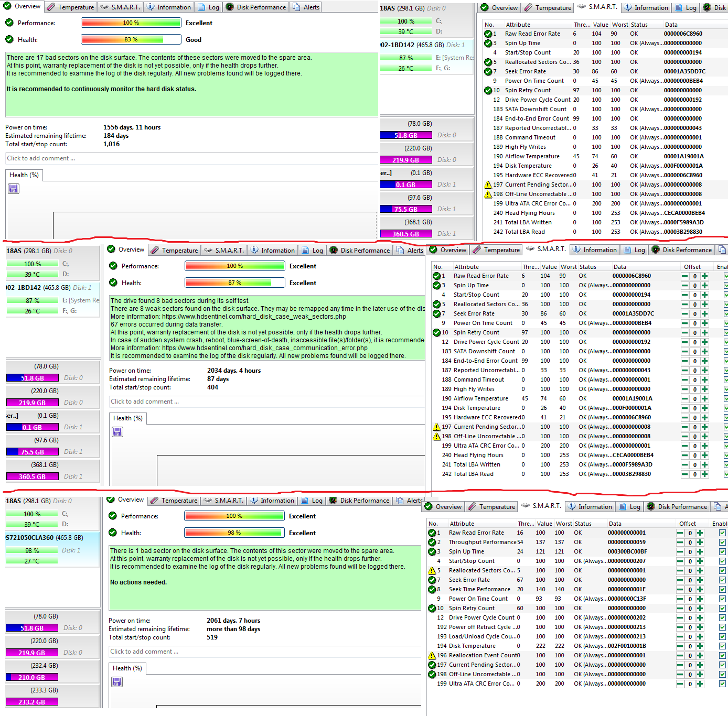Decrease offset for Total LBA Read
The image size is (728, 716).
[685, 474]
